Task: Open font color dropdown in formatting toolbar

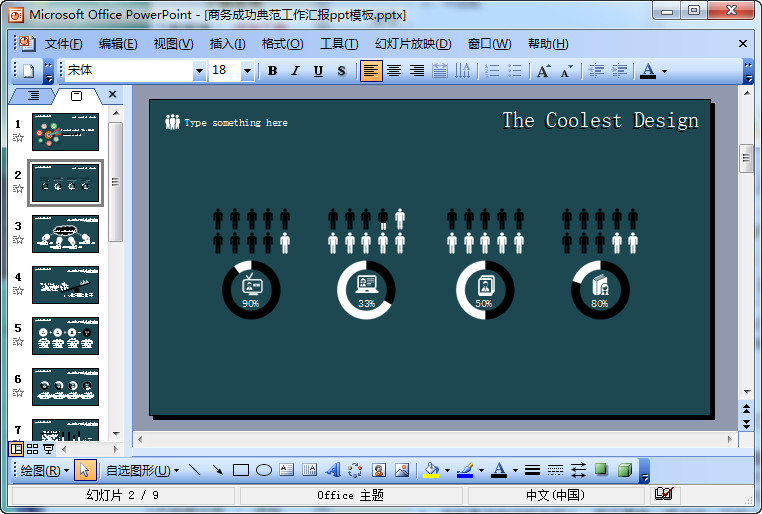Action: (x=664, y=71)
